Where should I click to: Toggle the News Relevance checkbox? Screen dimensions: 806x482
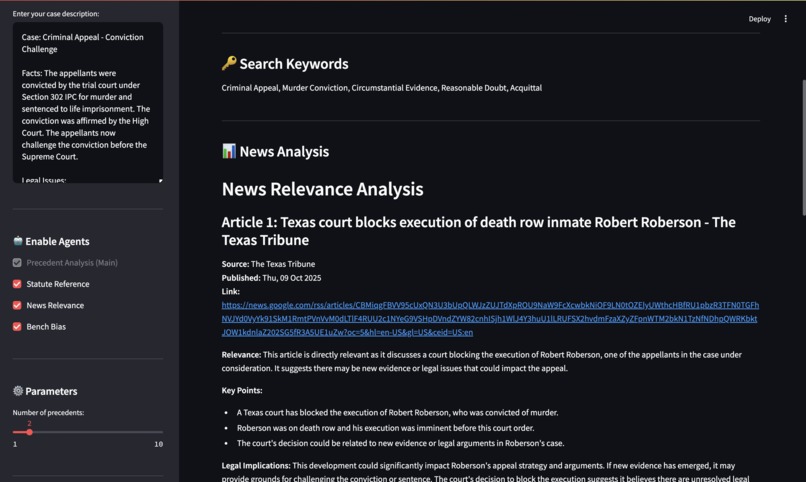click(17, 305)
